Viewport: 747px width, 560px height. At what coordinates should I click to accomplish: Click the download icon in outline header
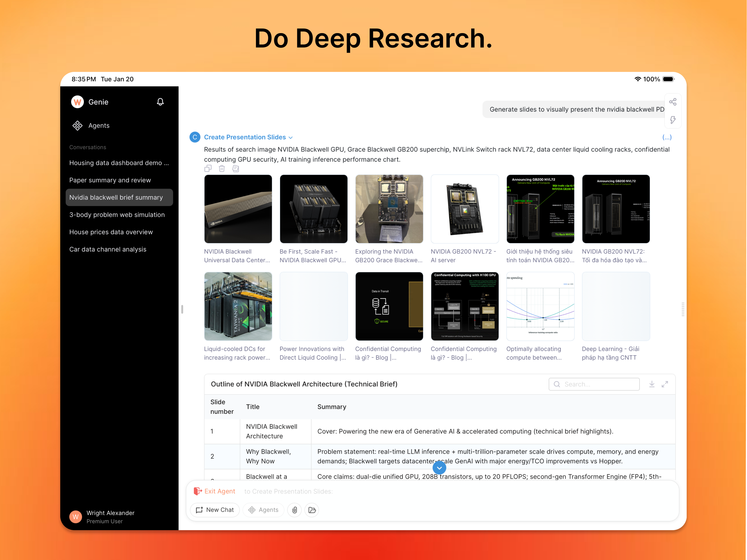click(x=652, y=384)
